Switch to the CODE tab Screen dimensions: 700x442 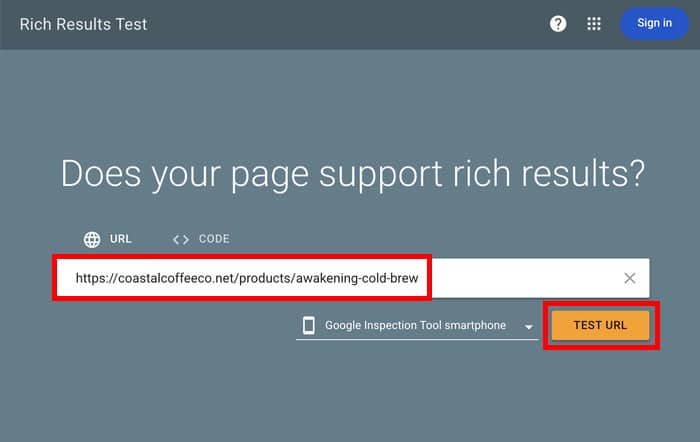click(201, 239)
